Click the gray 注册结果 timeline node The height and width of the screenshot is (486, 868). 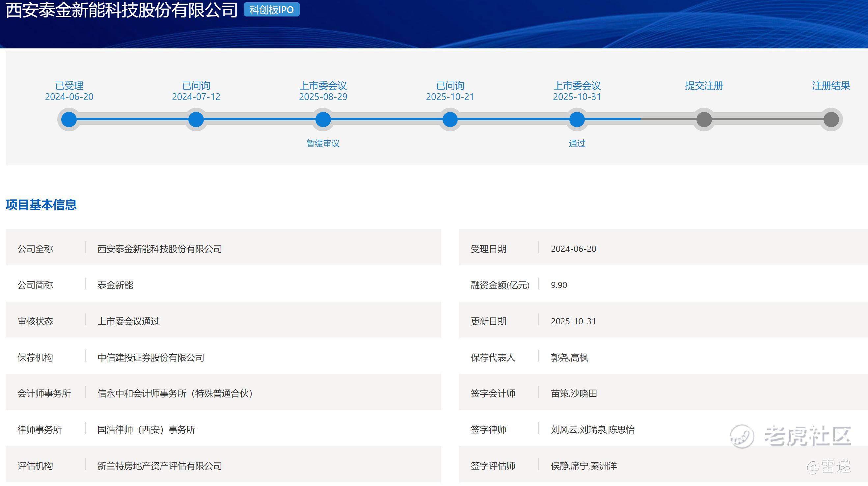click(831, 119)
